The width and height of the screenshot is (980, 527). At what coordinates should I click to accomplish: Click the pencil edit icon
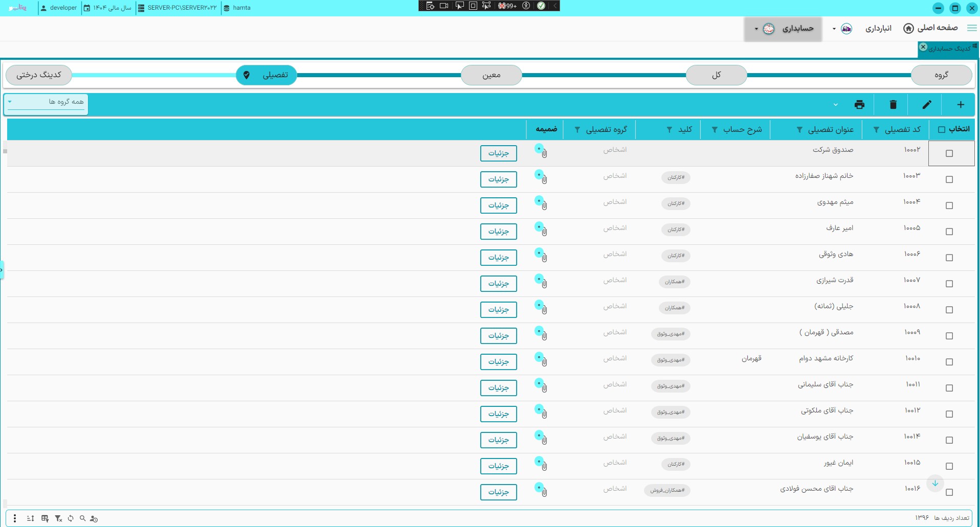[x=927, y=105]
